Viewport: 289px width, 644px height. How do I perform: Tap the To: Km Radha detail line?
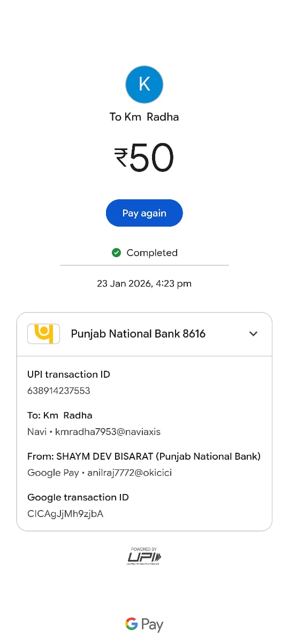click(x=60, y=415)
